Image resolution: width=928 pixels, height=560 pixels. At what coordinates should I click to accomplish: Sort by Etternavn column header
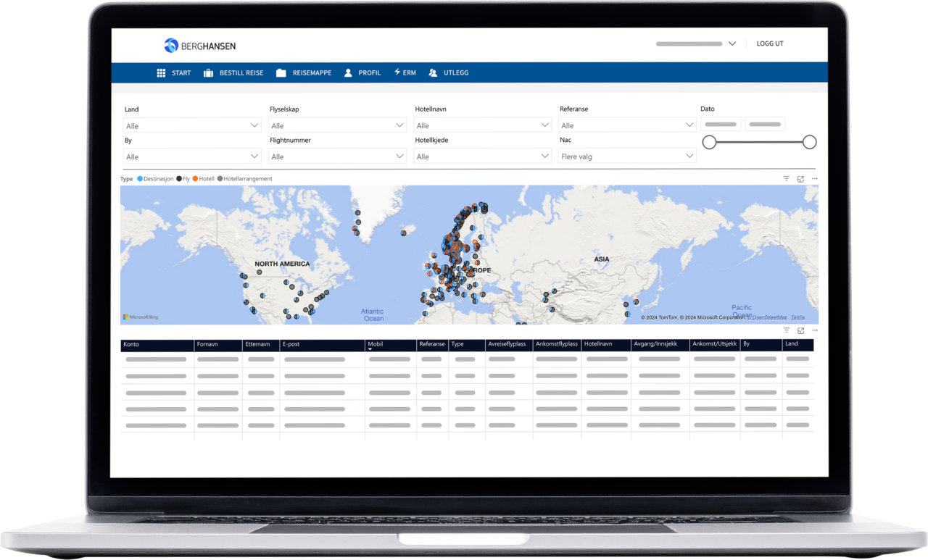pos(261,346)
